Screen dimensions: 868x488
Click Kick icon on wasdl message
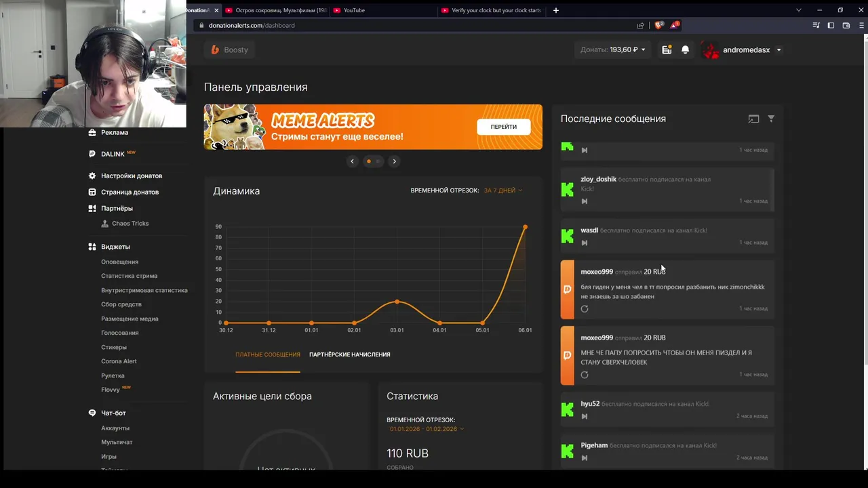tap(568, 236)
